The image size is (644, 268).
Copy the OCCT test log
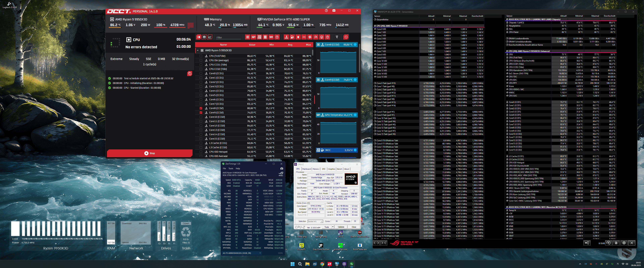pyautogui.click(x=190, y=73)
